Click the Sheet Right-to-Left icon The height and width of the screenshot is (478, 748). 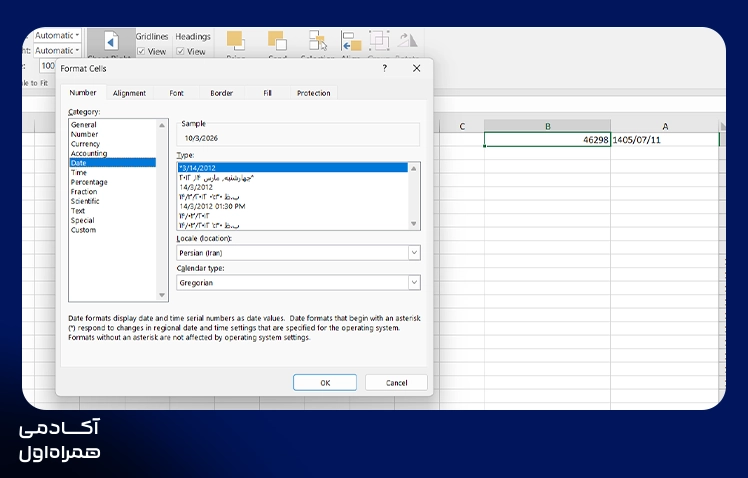(111, 43)
